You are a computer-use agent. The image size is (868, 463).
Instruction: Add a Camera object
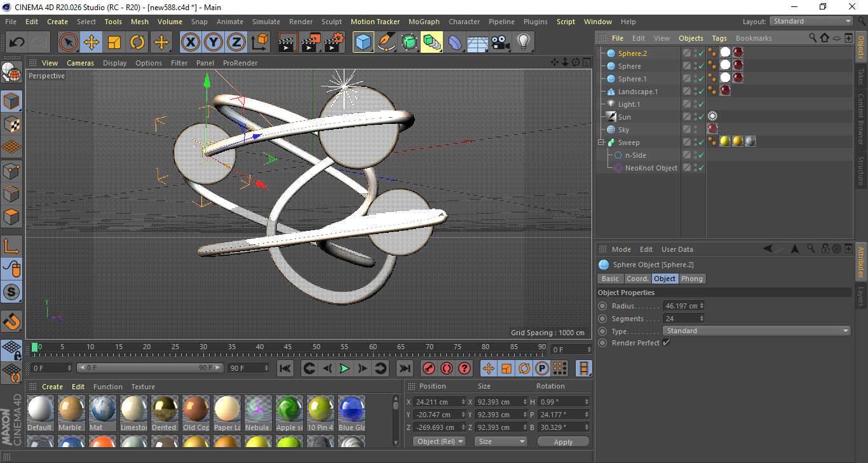click(501, 43)
